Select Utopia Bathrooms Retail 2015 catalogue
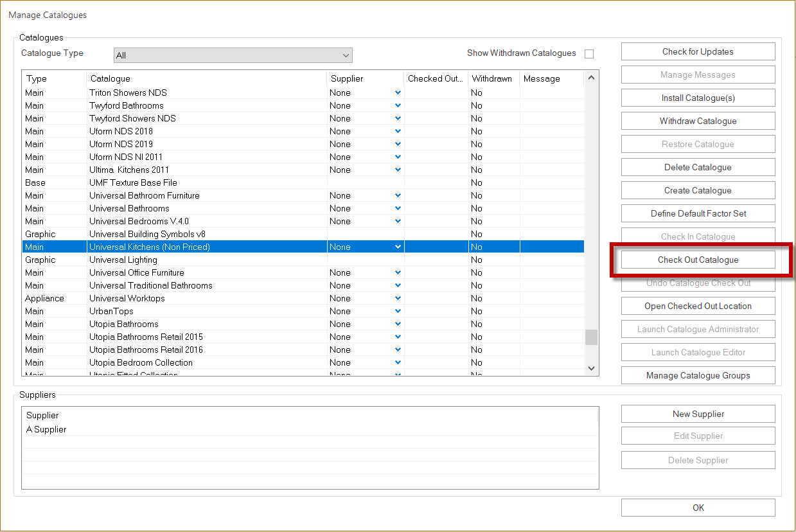This screenshot has height=532, width=796. click(303, 337)
